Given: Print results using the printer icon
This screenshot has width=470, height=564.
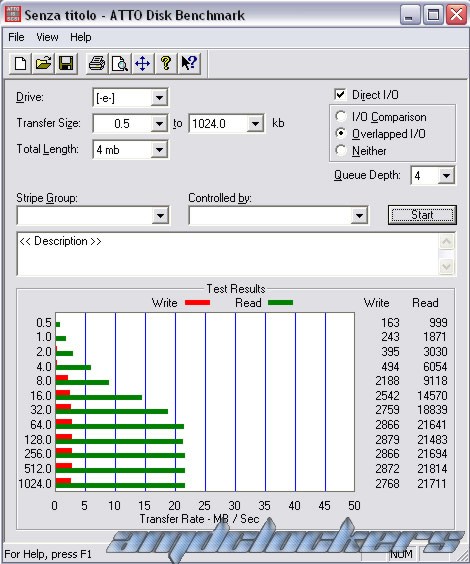Looking at the screenshot, I should (97, 64).
